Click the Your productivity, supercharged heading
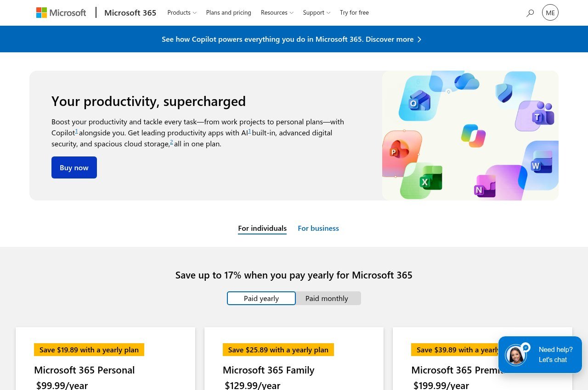The width and height of the screenshot is (588, 390). click(148, 101)
